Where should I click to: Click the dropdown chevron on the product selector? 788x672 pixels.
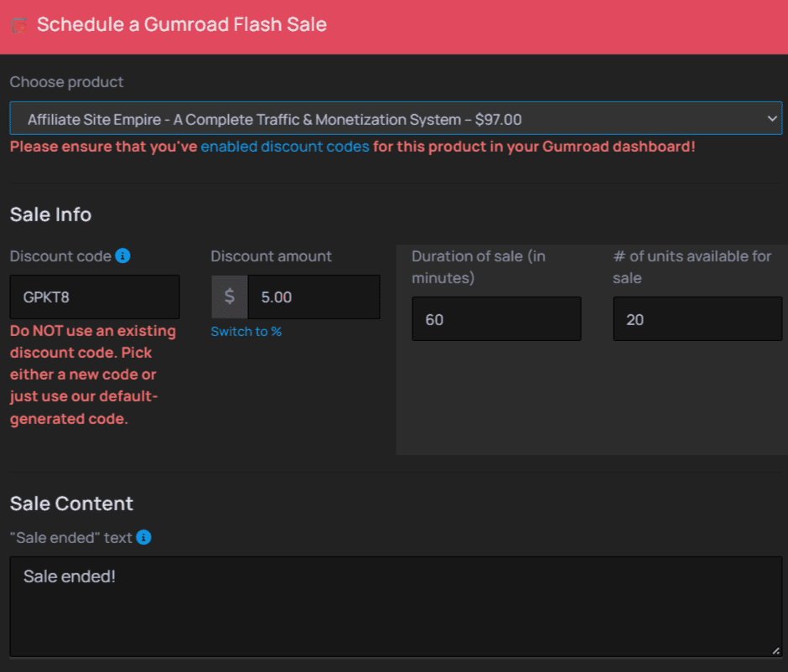point(771,118)
